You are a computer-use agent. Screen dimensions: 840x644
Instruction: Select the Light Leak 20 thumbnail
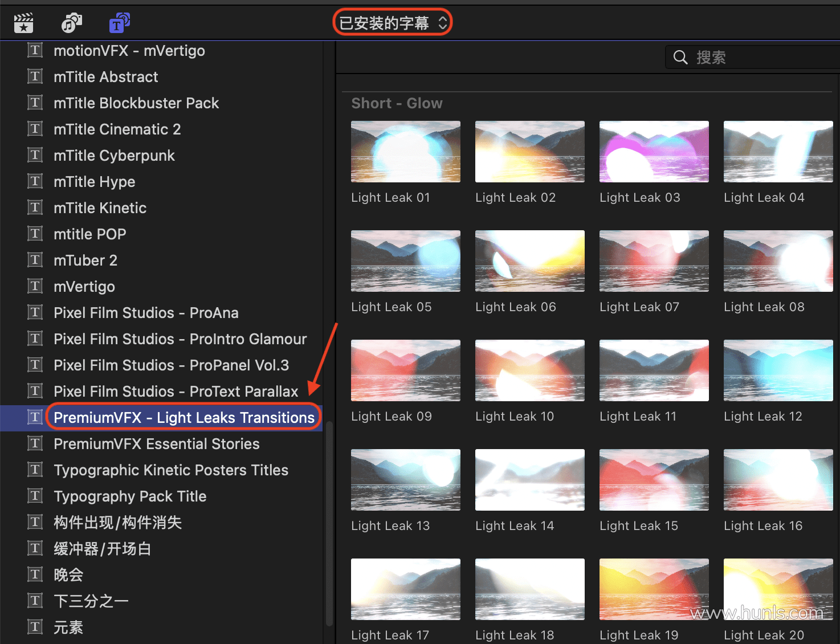coord(778,589)
